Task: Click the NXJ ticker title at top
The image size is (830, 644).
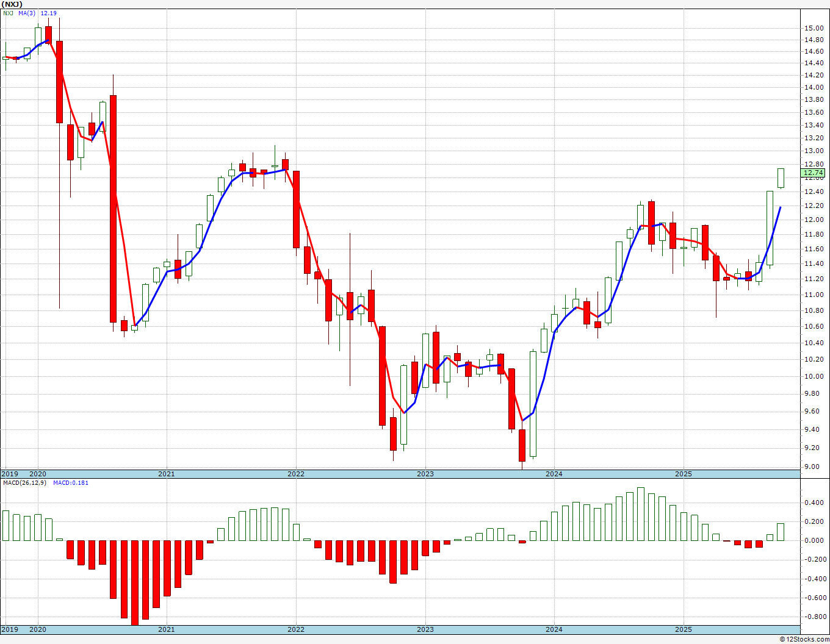Action: [x=12, y=4]
